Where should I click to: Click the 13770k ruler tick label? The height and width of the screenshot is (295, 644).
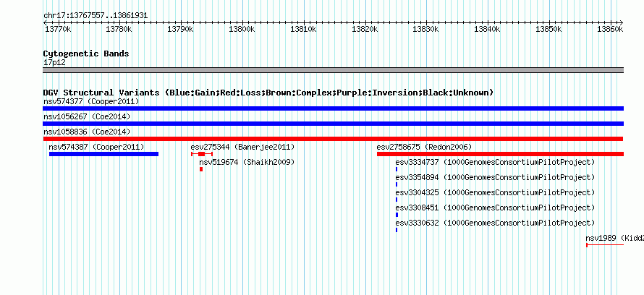[x=58, y=29]
